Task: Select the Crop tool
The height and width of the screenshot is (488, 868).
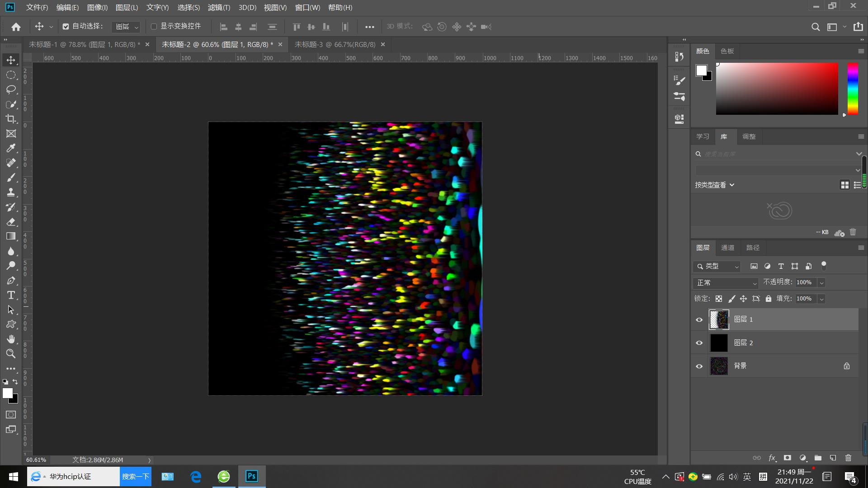Action: tap(11, 119)
